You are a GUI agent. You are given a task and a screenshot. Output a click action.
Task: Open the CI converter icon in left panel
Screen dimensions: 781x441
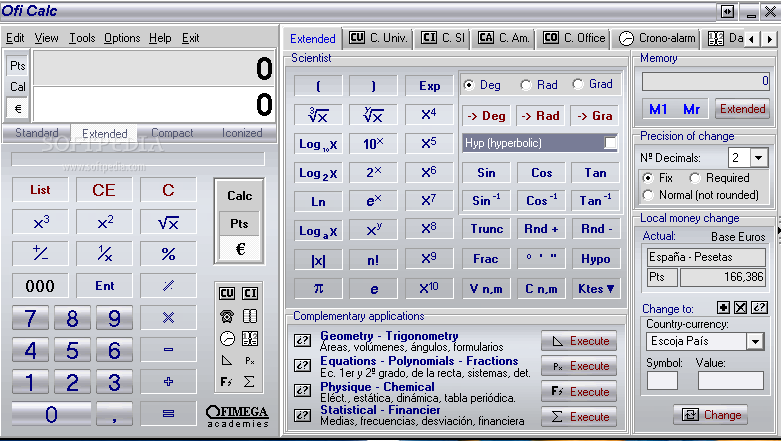(x=250, y=293)
